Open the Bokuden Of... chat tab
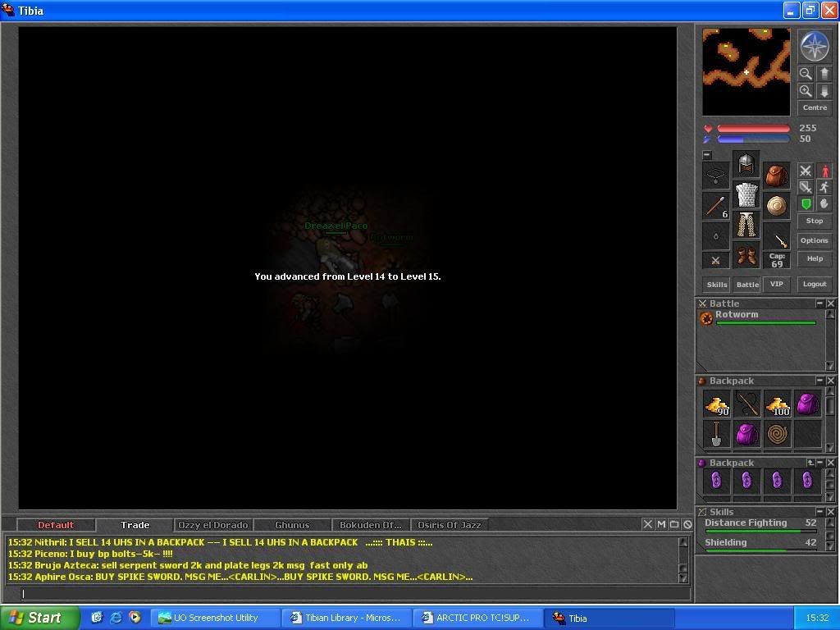Viewport: 840px width, 630px height. coord(371,525)
